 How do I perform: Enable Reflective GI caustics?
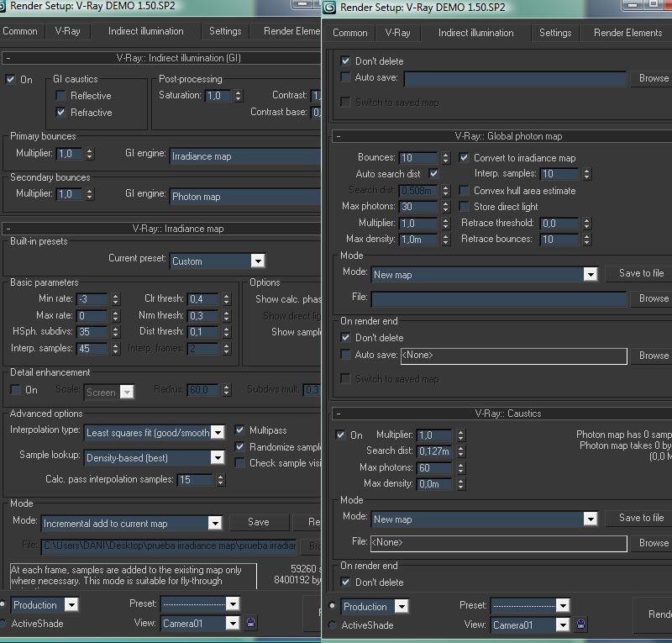point(60,95)
